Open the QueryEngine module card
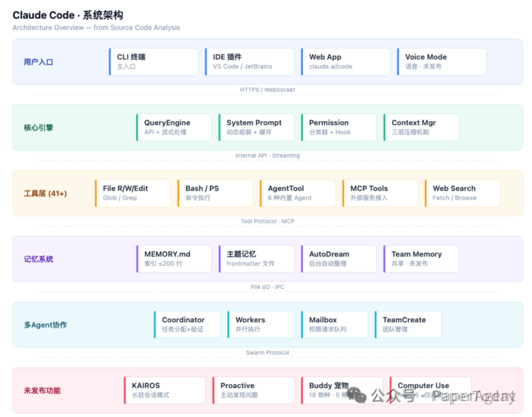532x417 pixels. click(x=173, y=127)
